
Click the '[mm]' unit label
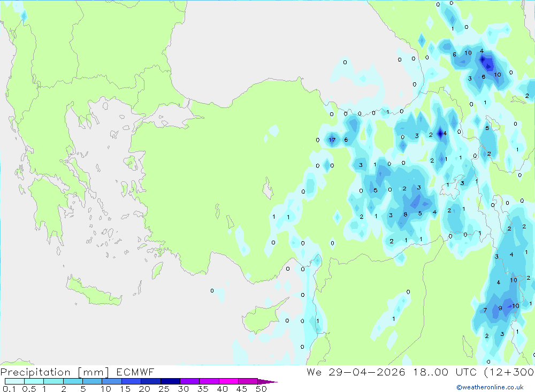click(x=94, y=372)
